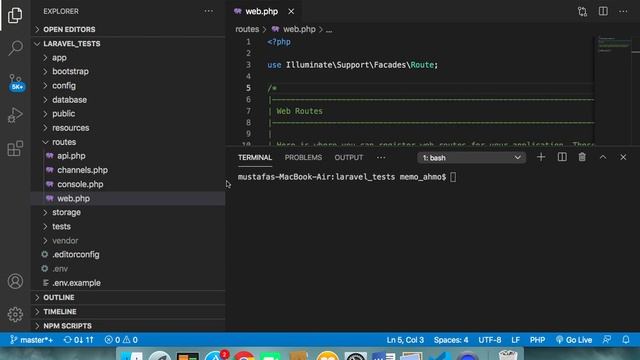Open the feedback icon in status bar
The image size is (640, 360).
(607, 340)
